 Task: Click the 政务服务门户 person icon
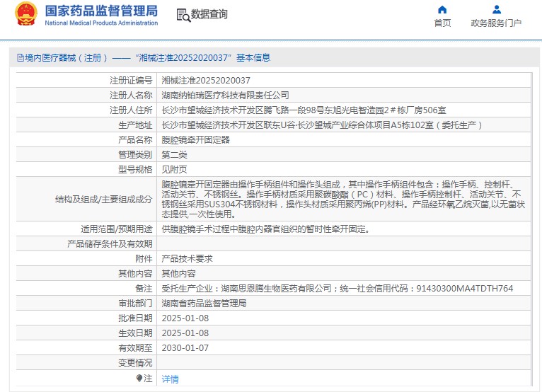coord(497,10)
